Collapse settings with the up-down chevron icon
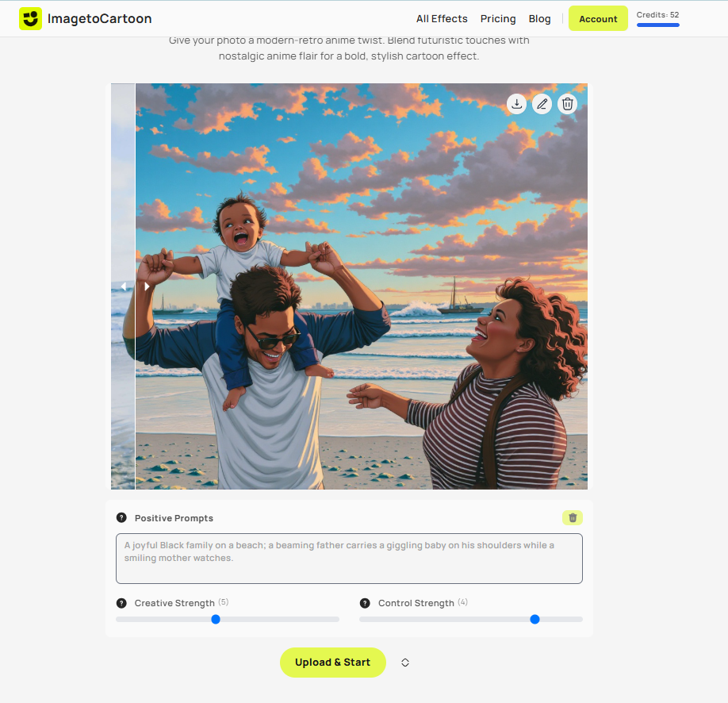Viewport: 728px width, 703px height. point(405,663)
